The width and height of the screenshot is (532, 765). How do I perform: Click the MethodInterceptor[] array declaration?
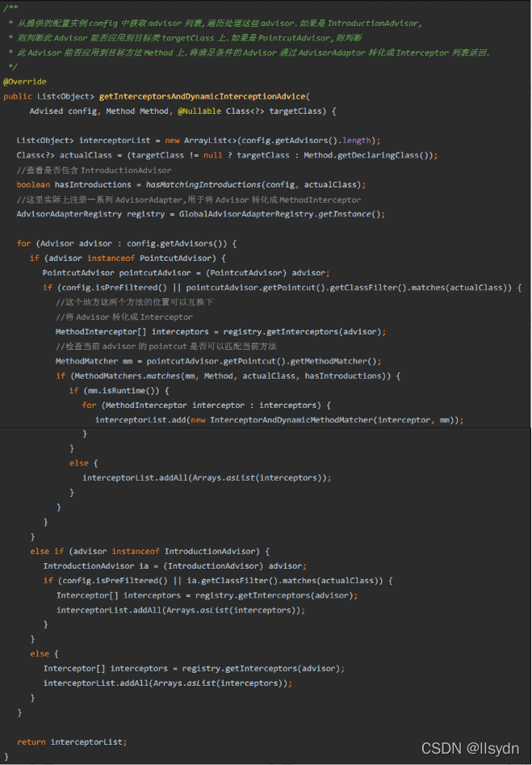pos(101,332)
